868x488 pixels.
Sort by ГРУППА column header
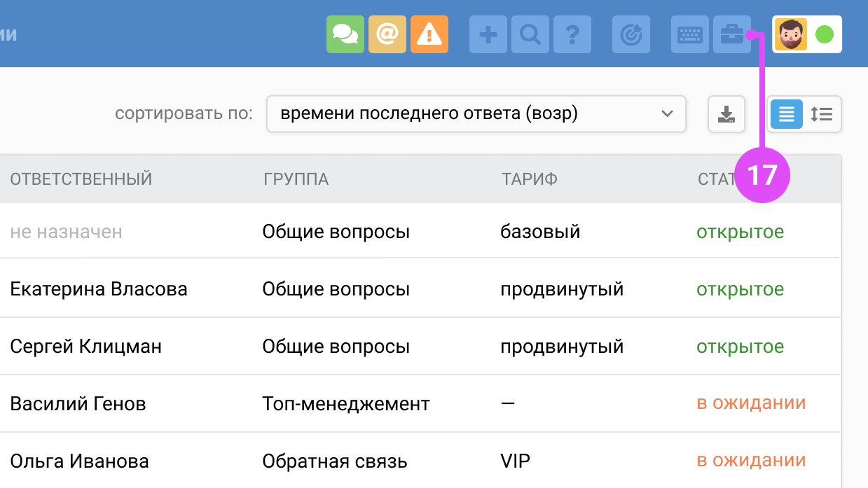(296, 179)
